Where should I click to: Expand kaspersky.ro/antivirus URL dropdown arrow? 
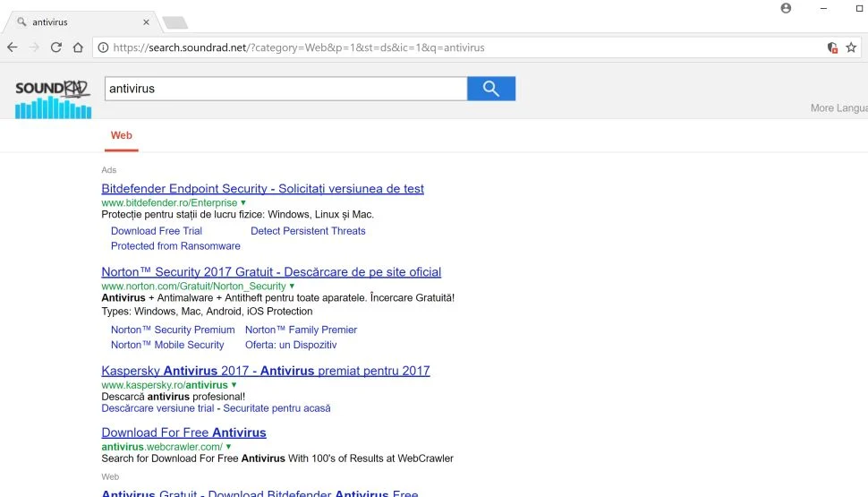234,385
